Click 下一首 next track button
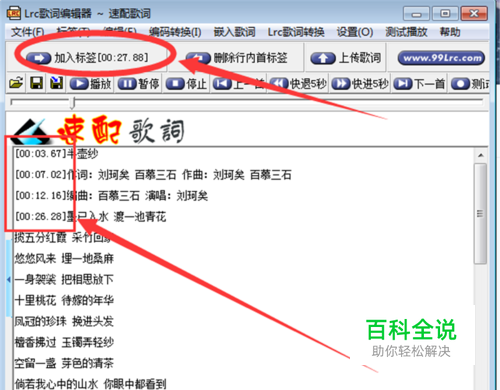The image size is (500, 390). (420, 84)
